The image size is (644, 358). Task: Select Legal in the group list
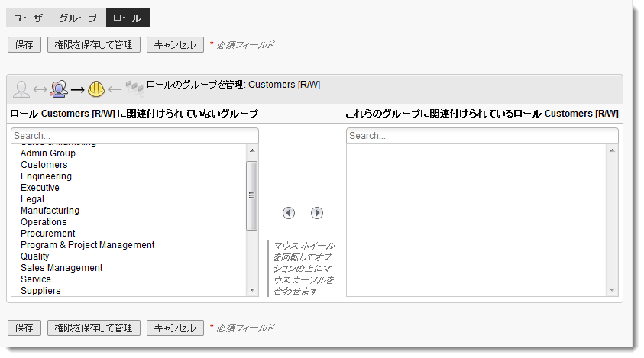point(32,199)
